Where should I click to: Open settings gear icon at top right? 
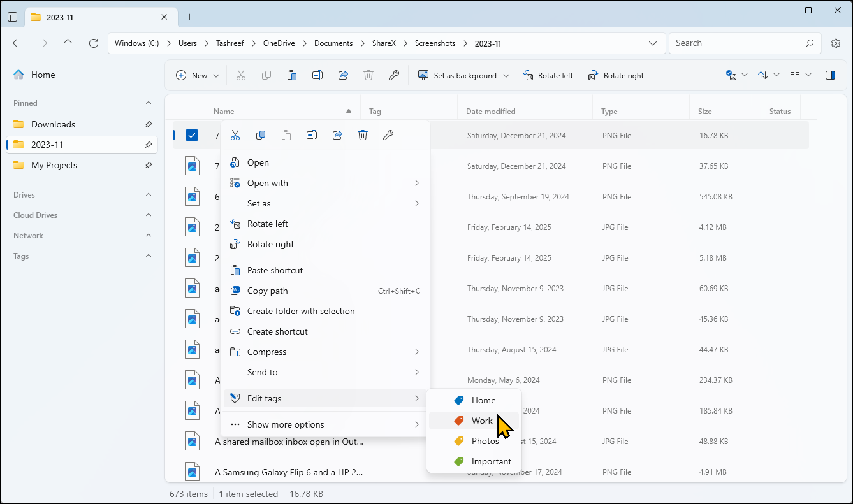click(836, 43)
